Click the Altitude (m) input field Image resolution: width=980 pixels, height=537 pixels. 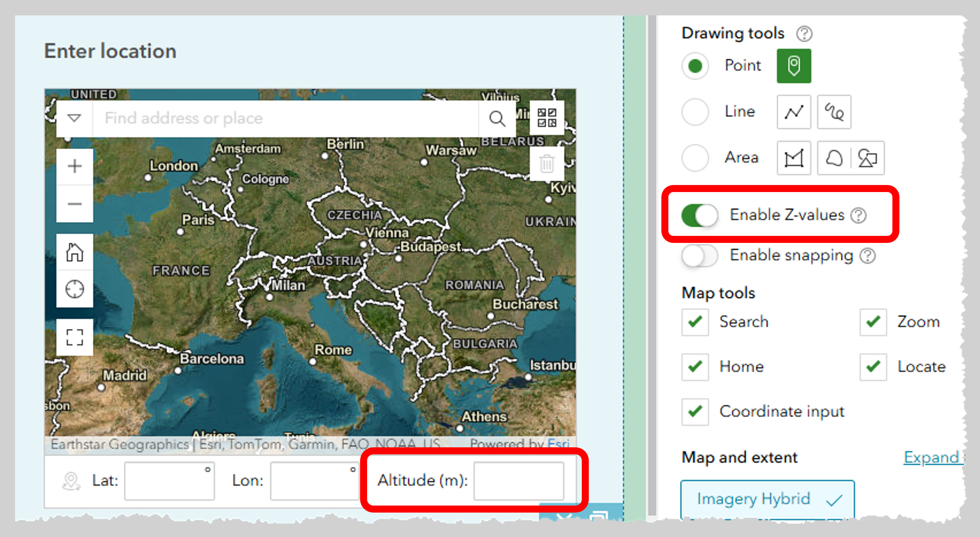click(518, 481)
